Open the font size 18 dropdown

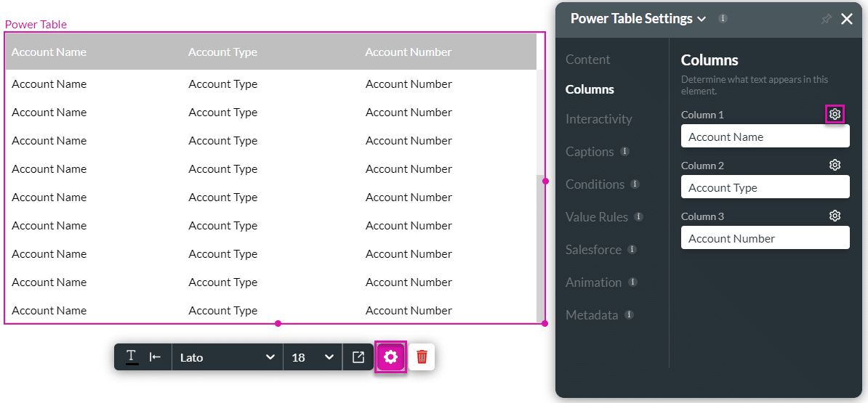(312, 357)
